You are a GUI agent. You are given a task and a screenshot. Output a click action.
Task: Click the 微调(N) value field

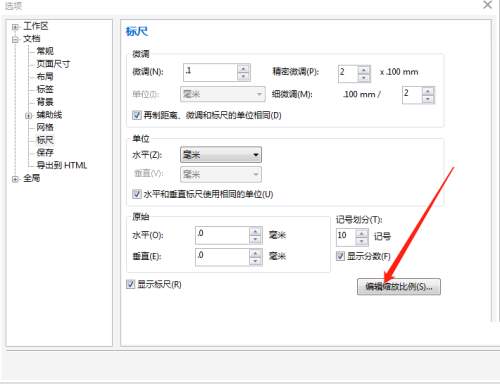tap(210, 72)
